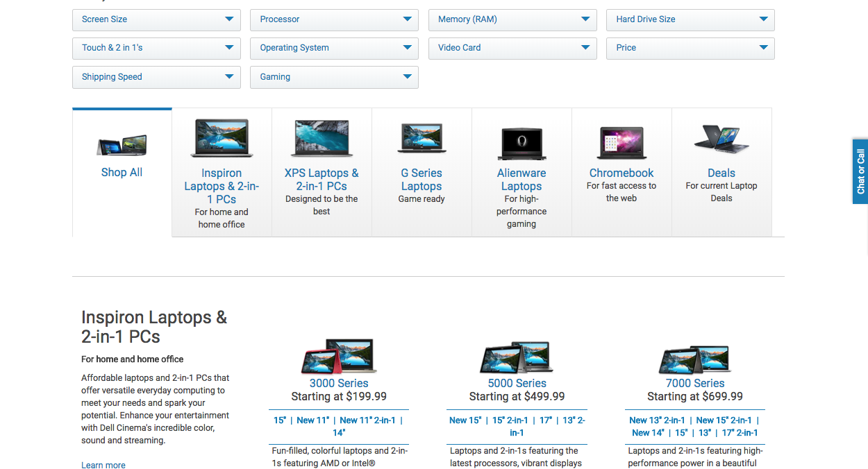The height and width of the screenshot is (469, 868).
Task: Click the Deals laptops image
Action: click(721, 139)
